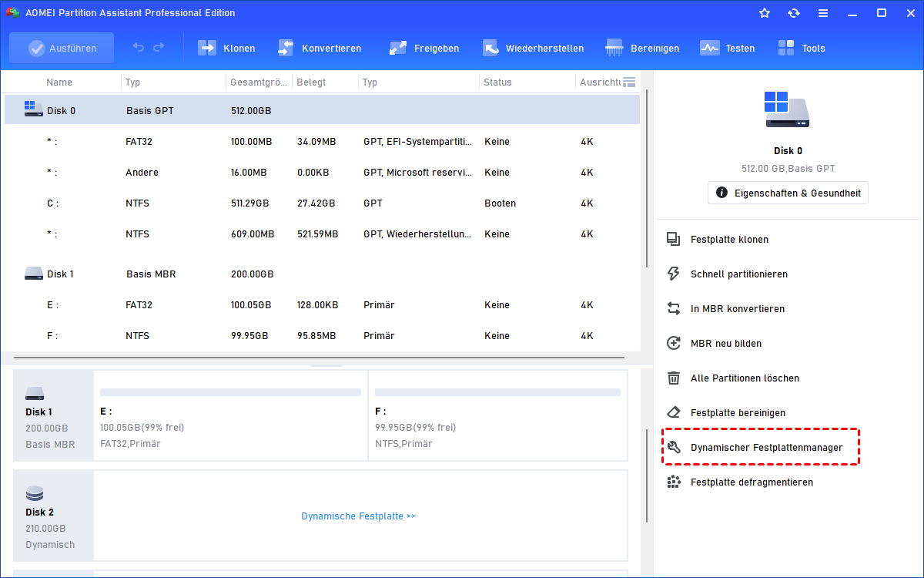Click the Testen toolbar icon
The width and height of the screenshot is (924, 578).
710,48
